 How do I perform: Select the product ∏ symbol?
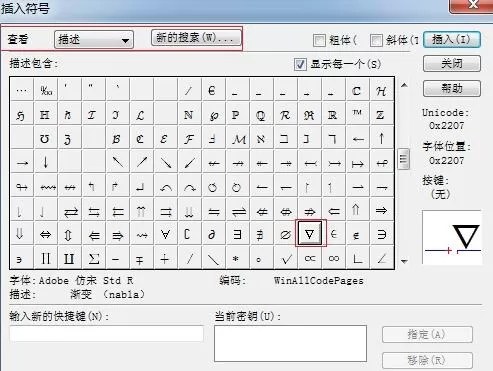click(x=46, y=258)
